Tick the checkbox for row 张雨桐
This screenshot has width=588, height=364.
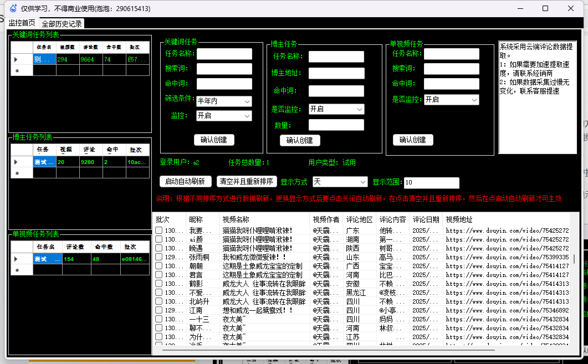pyautogui.click(x=159, y=257)
